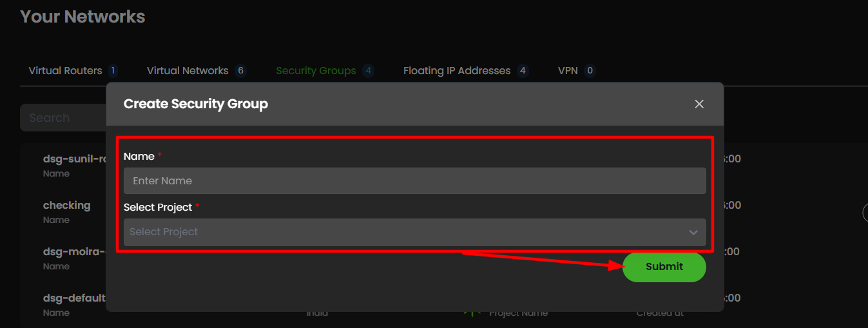Click the count badge beside Virtual Networks
The height and width of the screenshot is (328, 868).
(240, 71)
